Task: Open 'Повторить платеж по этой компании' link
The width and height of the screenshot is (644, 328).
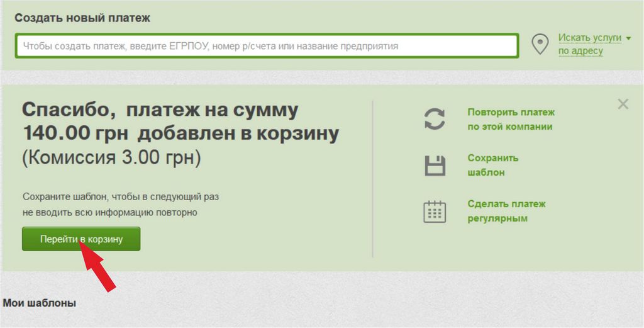Action: [511, 120]
